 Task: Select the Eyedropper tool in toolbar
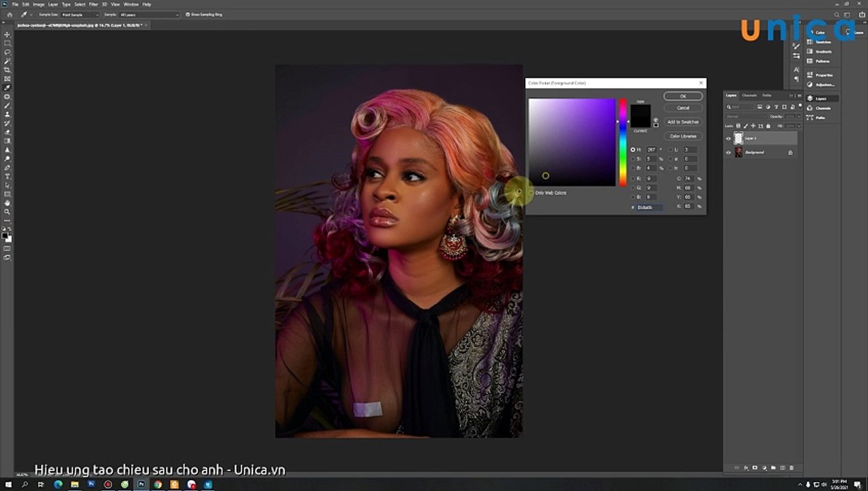(8, 87)
